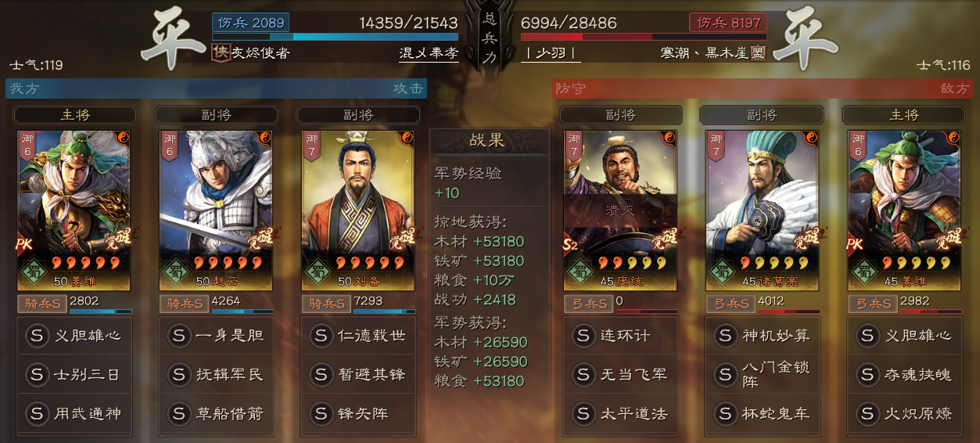Click the 弓兵S troop badge under 诸葛亮

(731, 303)
